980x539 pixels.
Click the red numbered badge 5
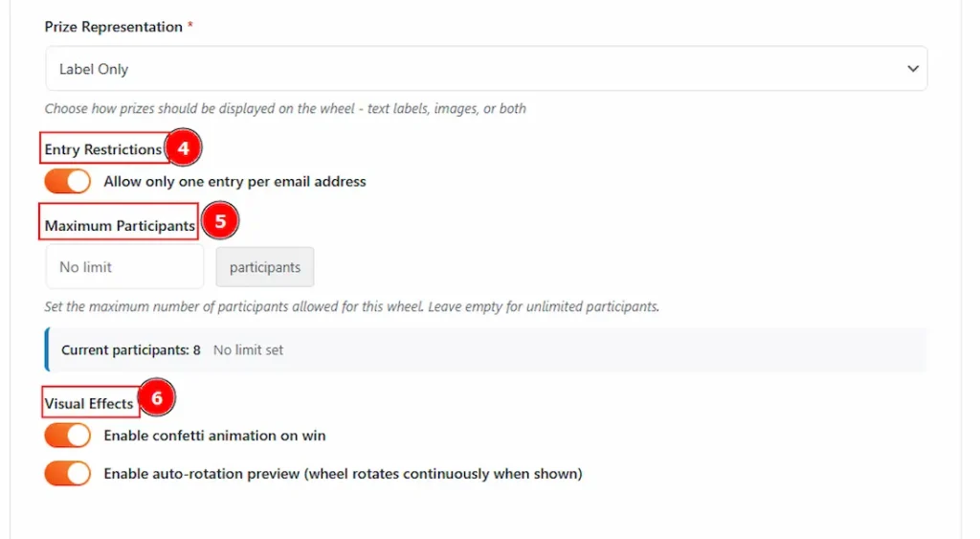click(x=219, y=222)
